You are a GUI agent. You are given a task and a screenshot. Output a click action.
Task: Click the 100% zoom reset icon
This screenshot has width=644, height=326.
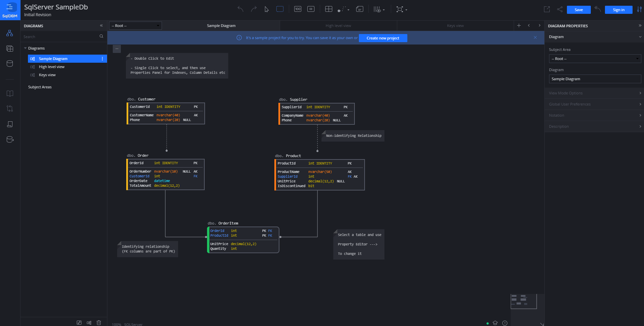298,9
